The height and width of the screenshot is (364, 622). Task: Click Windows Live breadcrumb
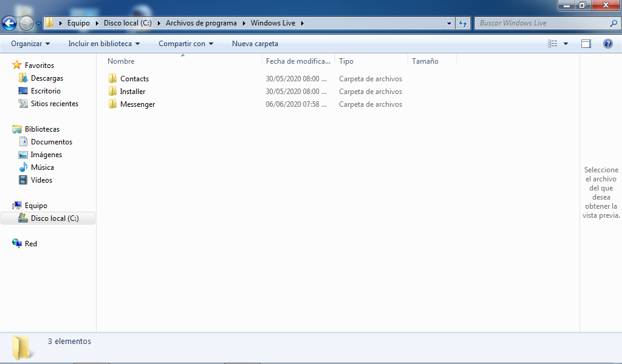click(273, 23)
